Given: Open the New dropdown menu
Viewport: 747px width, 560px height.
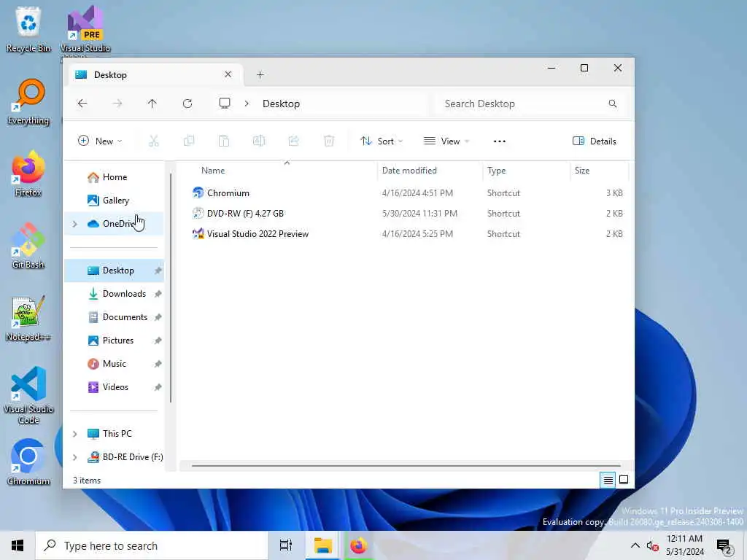Looking at the screenshot, I should click(x=100, y=141).
